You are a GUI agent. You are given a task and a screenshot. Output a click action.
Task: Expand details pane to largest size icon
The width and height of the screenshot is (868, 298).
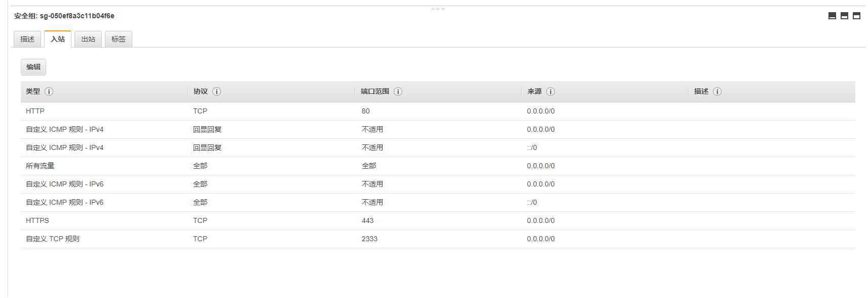pos(856,16)
